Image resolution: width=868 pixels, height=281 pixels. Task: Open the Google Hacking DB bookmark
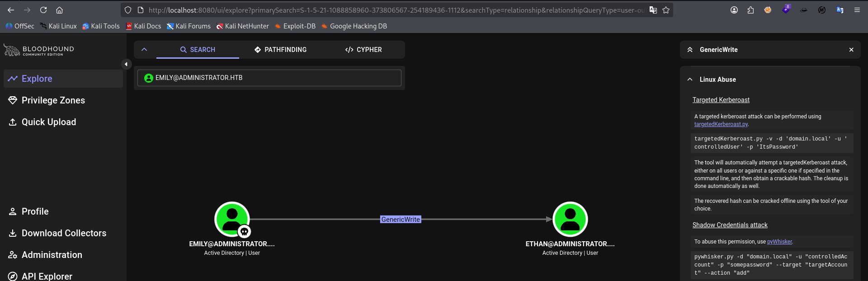tap(354, 26)
